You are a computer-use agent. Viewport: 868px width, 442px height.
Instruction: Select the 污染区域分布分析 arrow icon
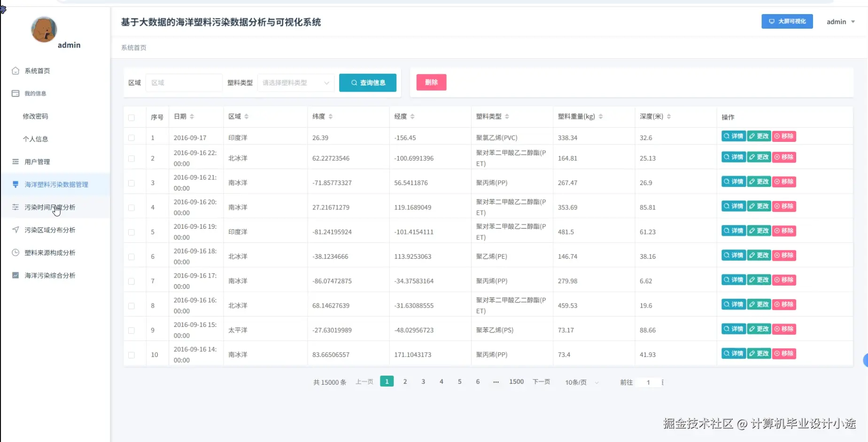(x=15, y=230)
